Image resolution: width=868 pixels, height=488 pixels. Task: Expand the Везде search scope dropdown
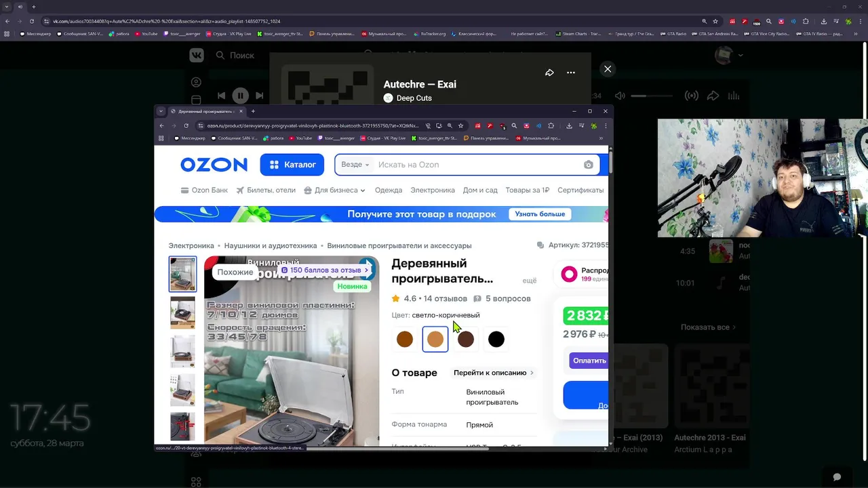pos(355,165)
